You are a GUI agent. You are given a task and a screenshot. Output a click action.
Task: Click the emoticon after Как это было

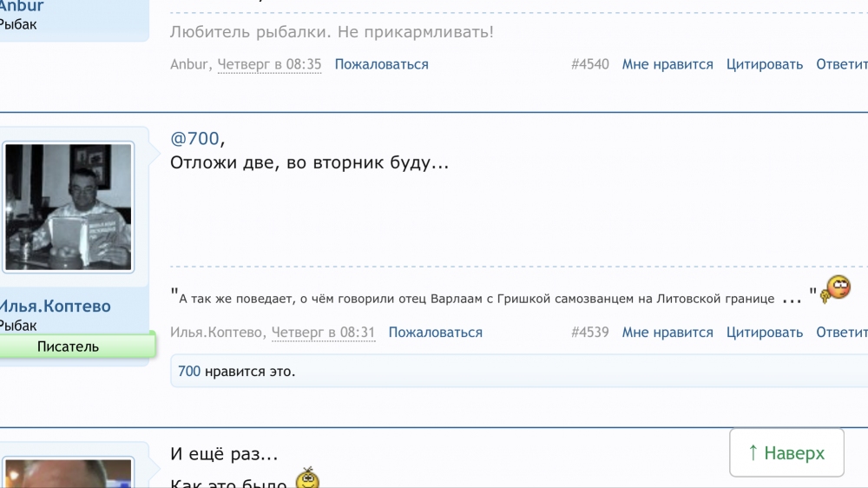pyautogui.click(x=307, y=478)
